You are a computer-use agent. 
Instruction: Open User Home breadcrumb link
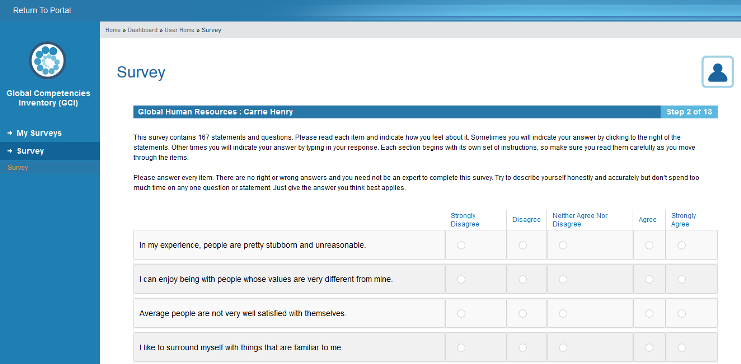tap(179, 30)
